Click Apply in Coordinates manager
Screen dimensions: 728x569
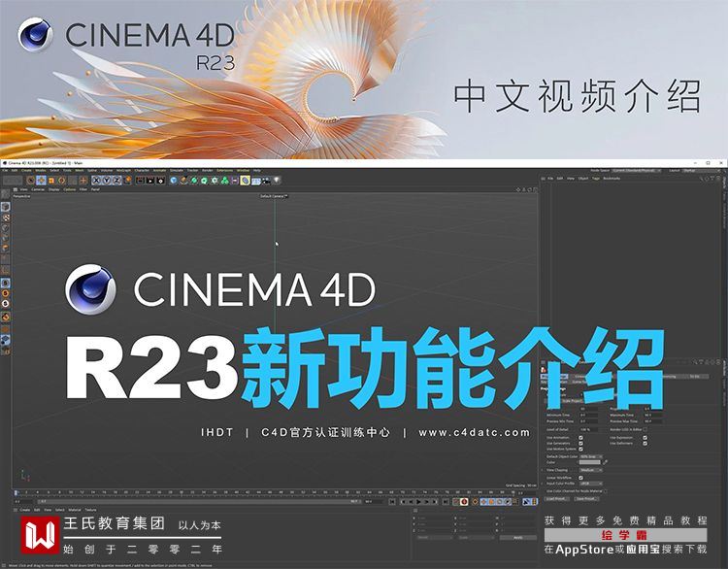(518, 537)
